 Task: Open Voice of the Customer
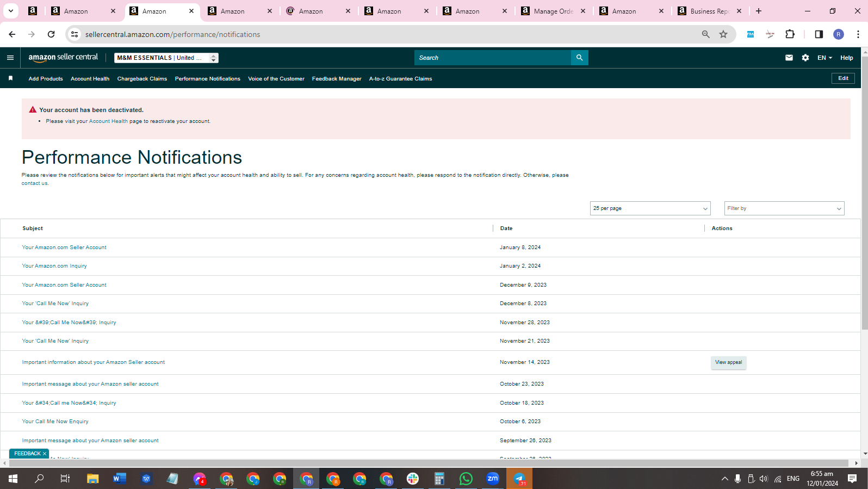click(276, 79)
